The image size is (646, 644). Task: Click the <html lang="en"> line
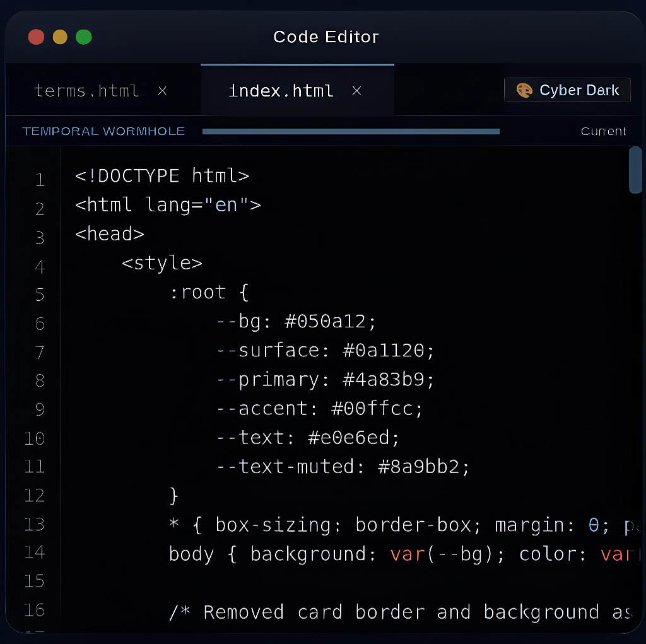click(168, 205)
